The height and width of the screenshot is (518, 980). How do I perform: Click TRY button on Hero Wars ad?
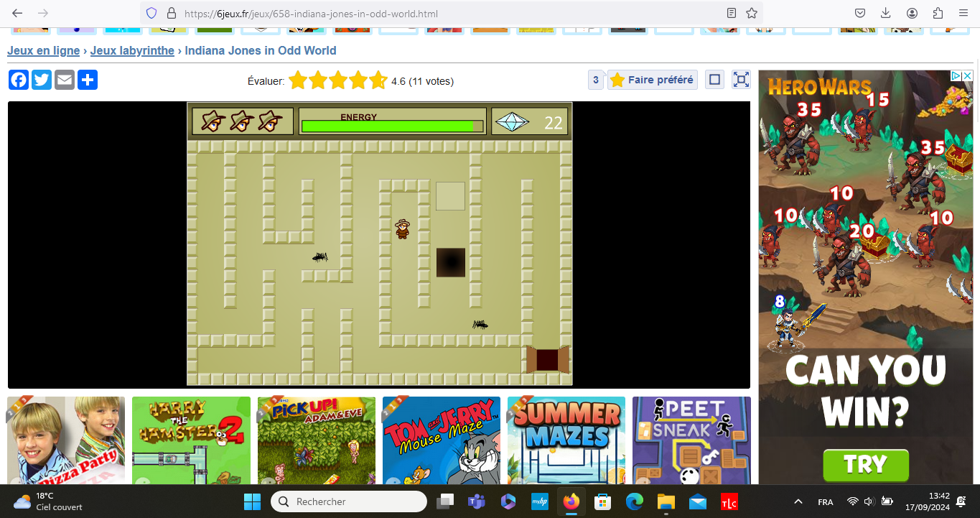click(x=866, y=464)
